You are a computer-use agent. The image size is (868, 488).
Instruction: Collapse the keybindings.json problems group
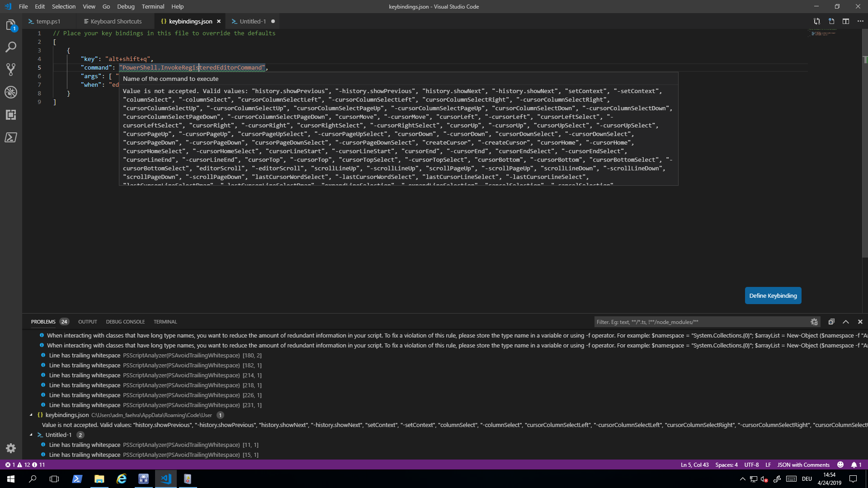[x=31, y=415]
